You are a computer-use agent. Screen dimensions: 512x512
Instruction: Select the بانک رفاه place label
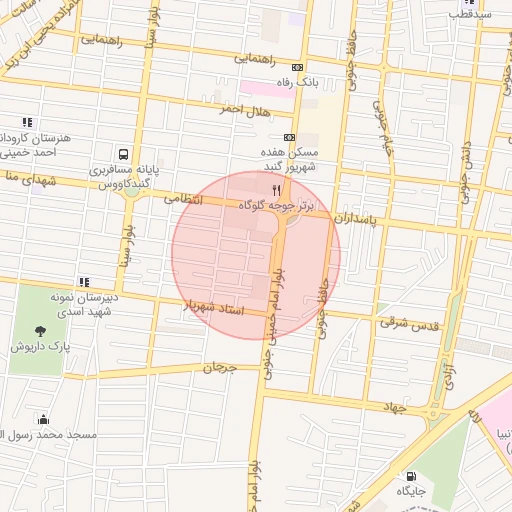coord(298,82)
